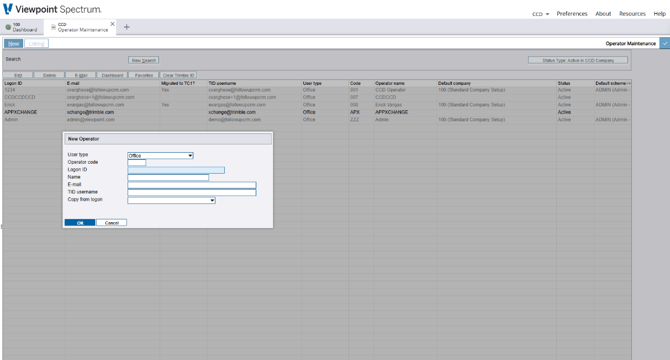Click the code cell ZZZ
Image resolution: width=670 pixels, height=360 pixels.
point(361,120)
